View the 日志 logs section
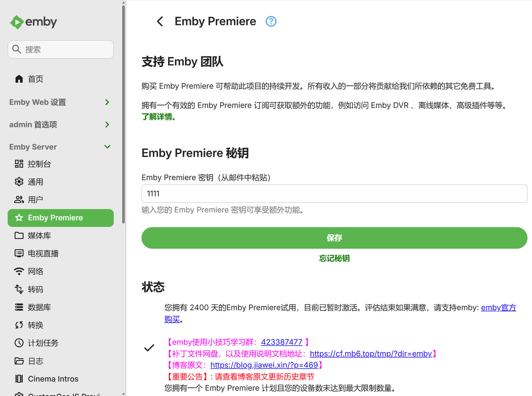This screenshot has width=532, height=396. pos(35,361)
